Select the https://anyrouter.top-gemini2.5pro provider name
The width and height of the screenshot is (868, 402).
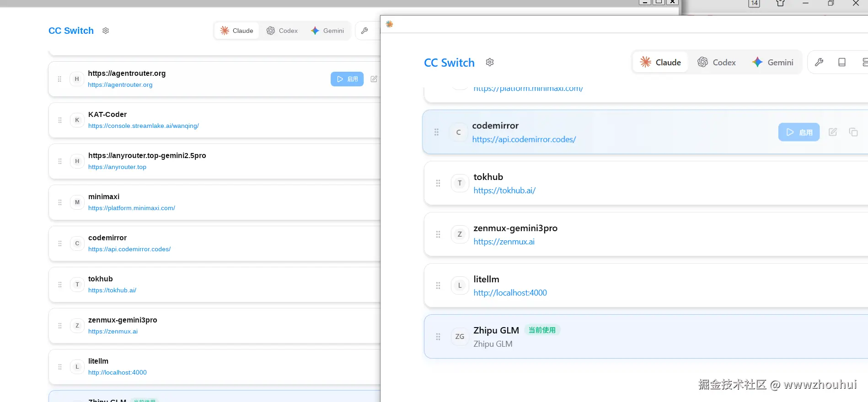(147, 155)
